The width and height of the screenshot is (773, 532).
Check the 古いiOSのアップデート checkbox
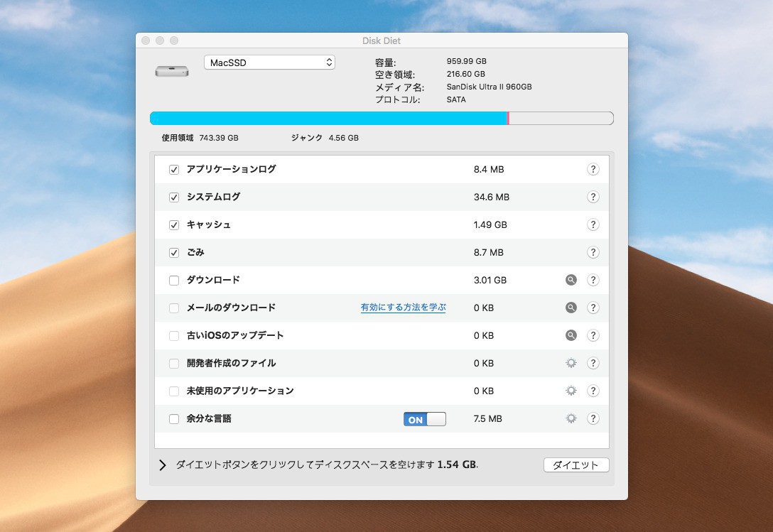(x=174, y=336)
